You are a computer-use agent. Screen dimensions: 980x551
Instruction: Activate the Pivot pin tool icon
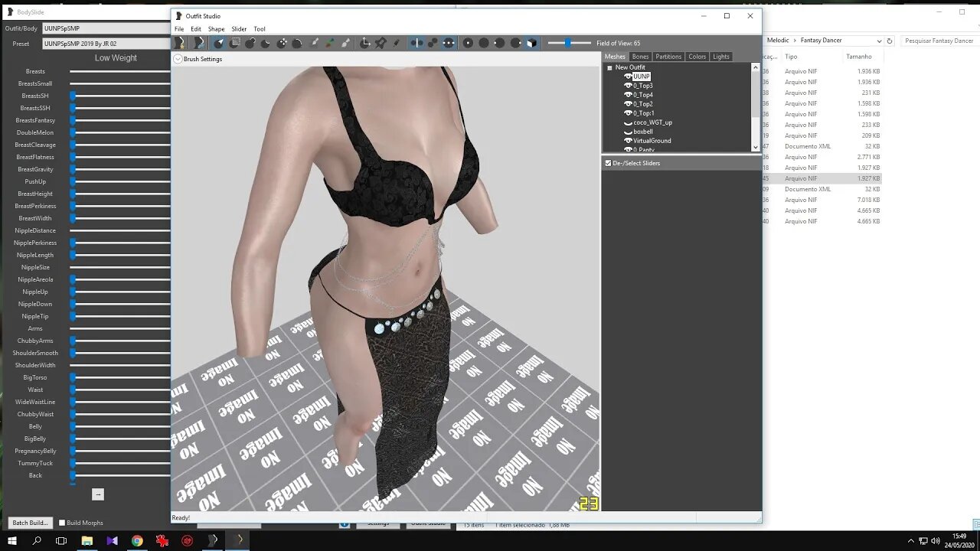[381, 43]
